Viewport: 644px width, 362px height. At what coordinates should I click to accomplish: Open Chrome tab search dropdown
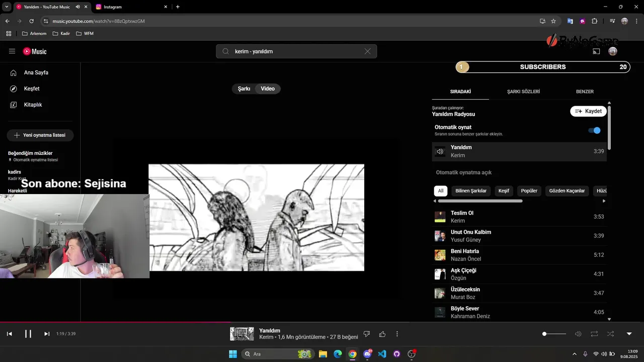pyautogui.click(x=7, y=7)
